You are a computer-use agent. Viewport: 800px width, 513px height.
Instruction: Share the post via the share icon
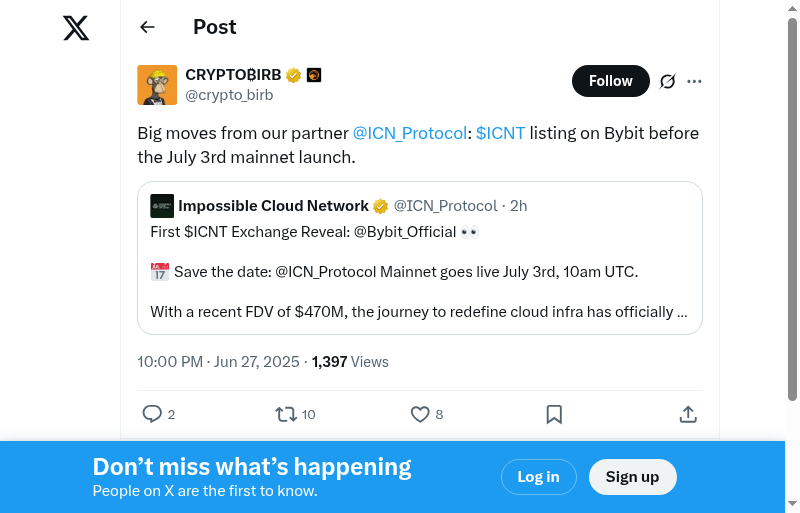pos(688,414)
